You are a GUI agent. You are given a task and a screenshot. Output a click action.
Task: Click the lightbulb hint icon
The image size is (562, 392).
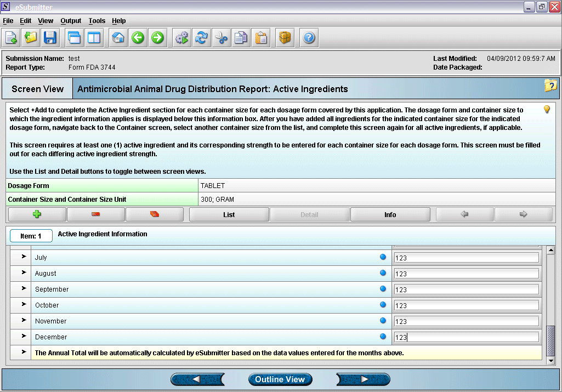click(x=547, y=110)
